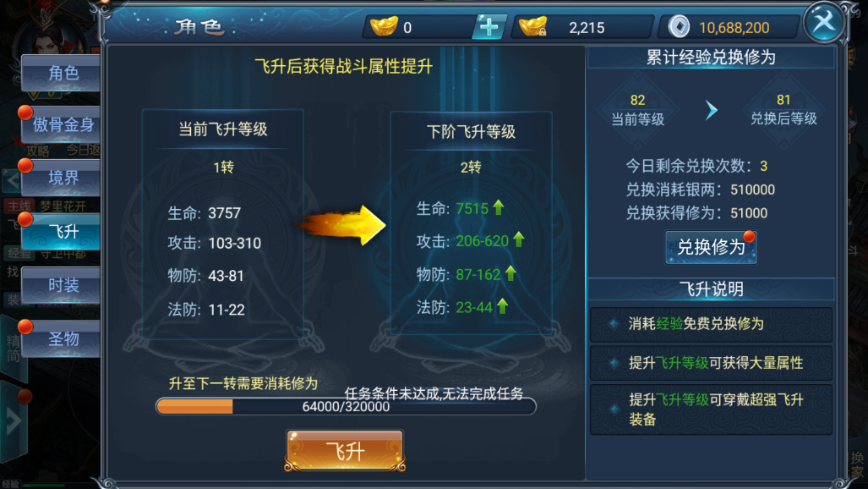Click the locked bound-ingot icon
Image resolution: width=868 pixels, height=489 pixels.
[533, 26]
